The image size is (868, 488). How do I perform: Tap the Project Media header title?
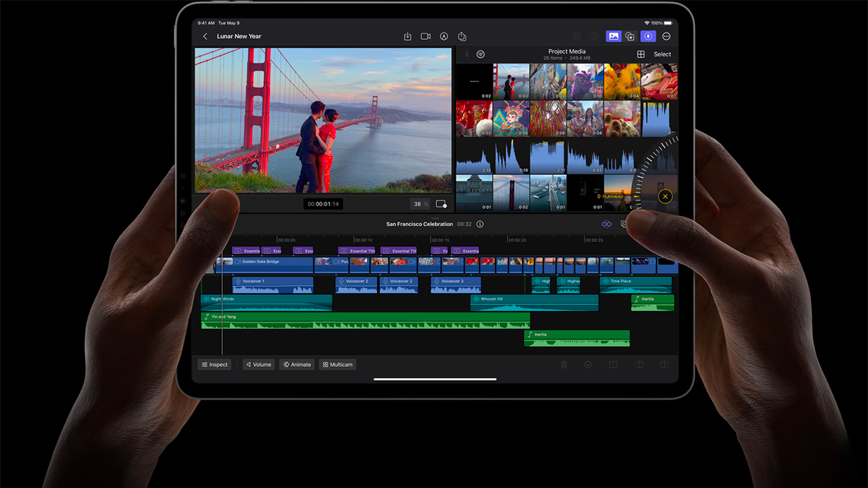click(567, 52)
